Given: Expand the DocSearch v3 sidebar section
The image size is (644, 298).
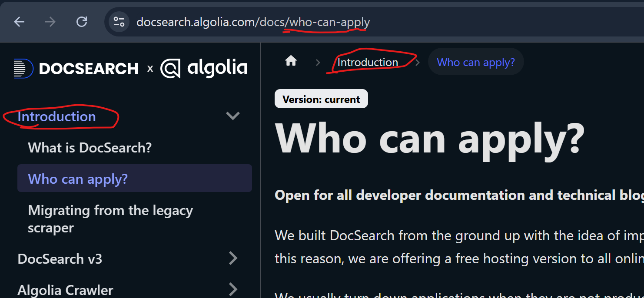Looking at the screenshot, I should 233,258.
